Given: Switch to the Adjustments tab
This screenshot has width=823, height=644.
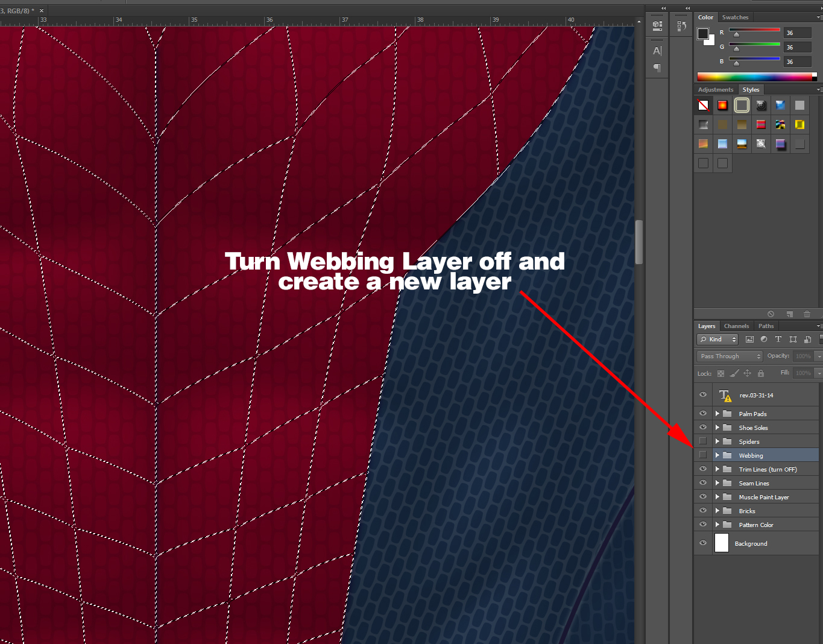Looking at the screenshot, I should click(716, 90).
